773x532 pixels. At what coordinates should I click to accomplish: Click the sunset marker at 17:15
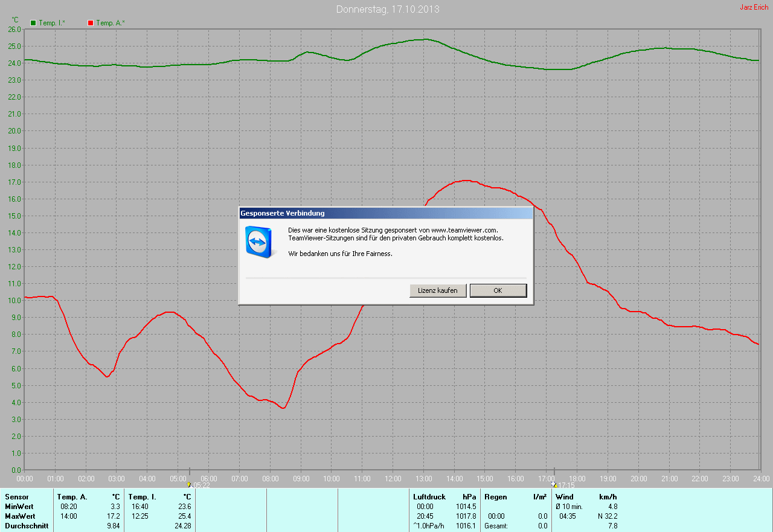[x=555, y=484]
